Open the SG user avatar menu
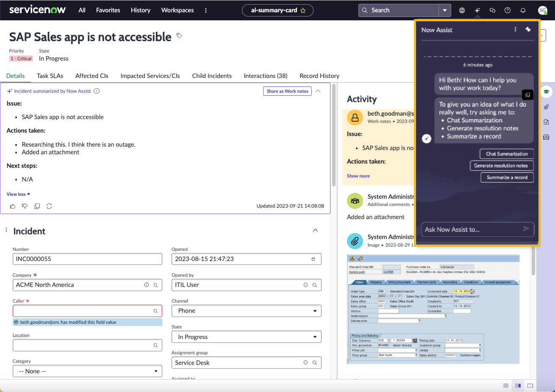The height and width of the screenshot is (392, 555). tap(543, 10)
